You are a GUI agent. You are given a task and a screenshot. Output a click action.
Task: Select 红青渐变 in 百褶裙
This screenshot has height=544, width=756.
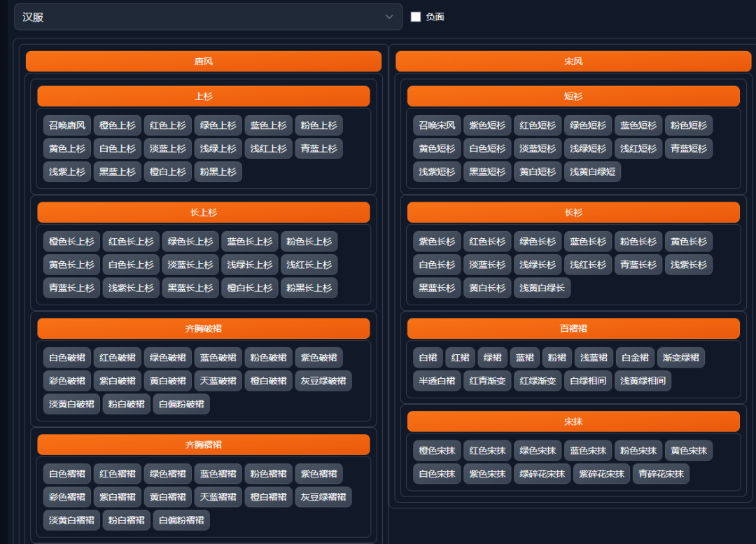pos(486,381)
